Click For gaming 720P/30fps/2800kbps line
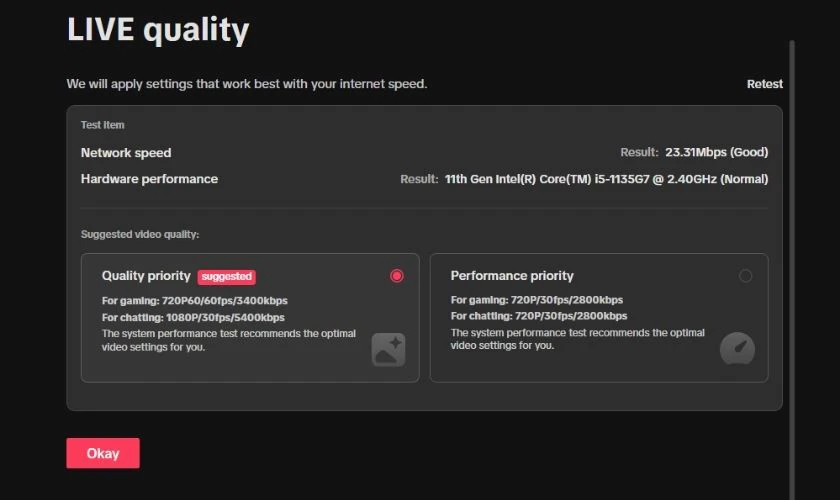Viewport: 840px width, 500px height. click(x=537, y=300)
